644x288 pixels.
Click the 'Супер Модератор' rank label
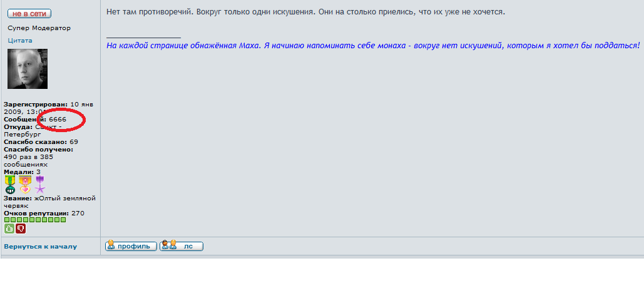coord(39,28)
